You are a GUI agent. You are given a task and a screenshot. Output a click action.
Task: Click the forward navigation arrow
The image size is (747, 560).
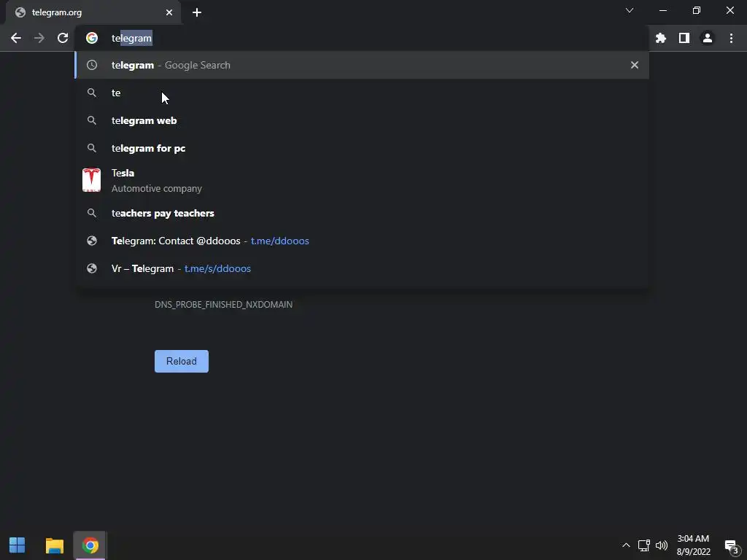click(39, 38)
